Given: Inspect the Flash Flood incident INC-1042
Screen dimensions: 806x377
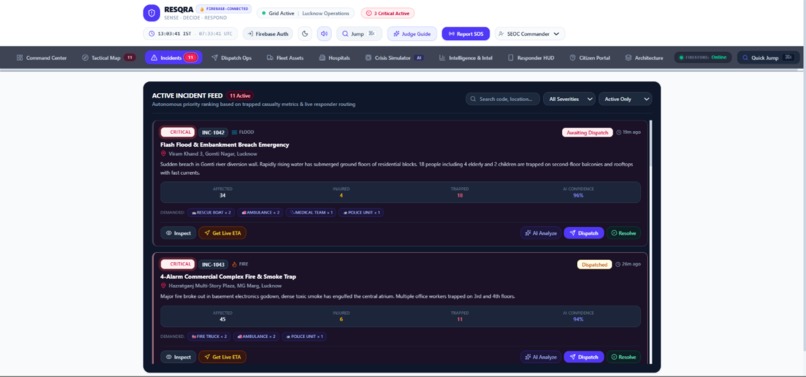Looking at the screenshot, I should 178,233.
